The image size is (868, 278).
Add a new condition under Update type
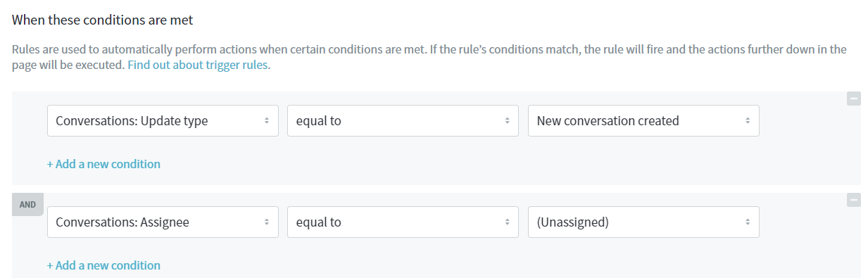(x=103, y=164)
